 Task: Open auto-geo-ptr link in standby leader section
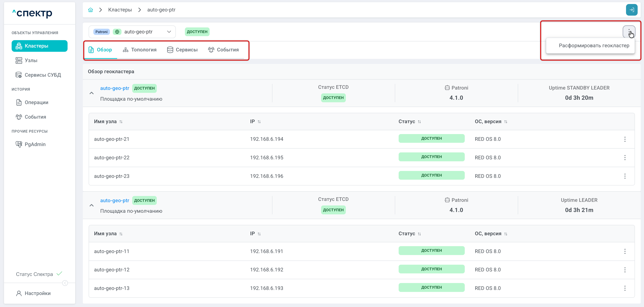(x=114, y=88)
